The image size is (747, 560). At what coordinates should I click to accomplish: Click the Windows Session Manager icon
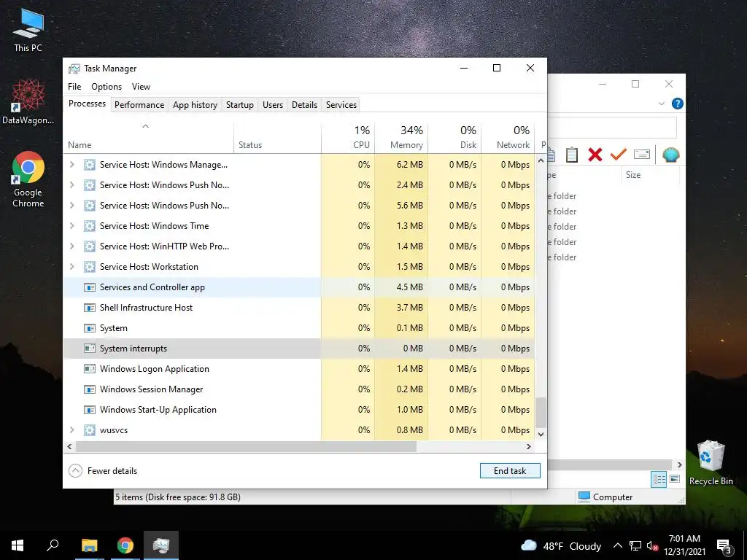90,389
